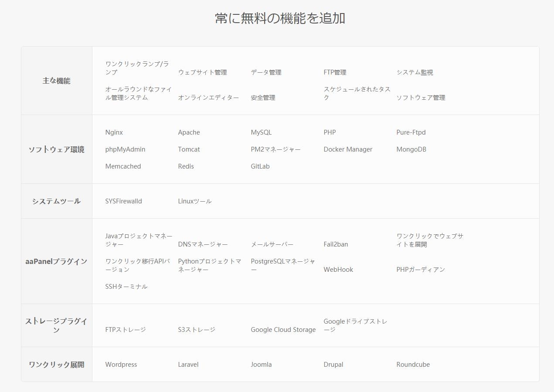Select the SSHターミナル plugin
Screen dimensions: 554x392
(126, 286)
